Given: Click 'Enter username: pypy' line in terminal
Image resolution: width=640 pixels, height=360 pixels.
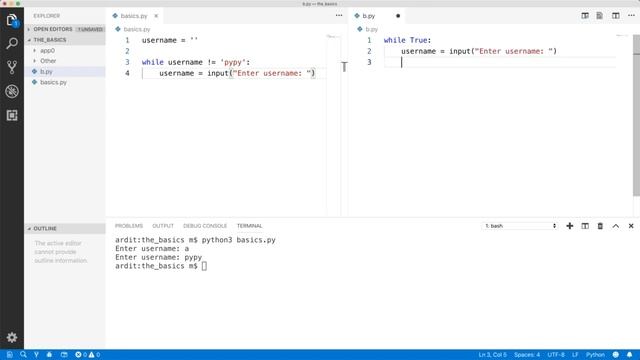Looking at the screenshot, I should tap(158, 258).
